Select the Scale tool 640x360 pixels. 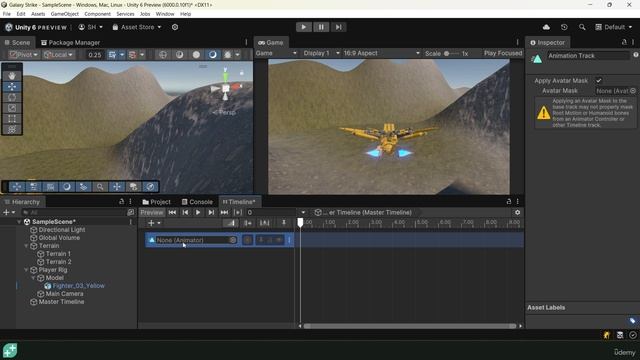pos(12,108)
